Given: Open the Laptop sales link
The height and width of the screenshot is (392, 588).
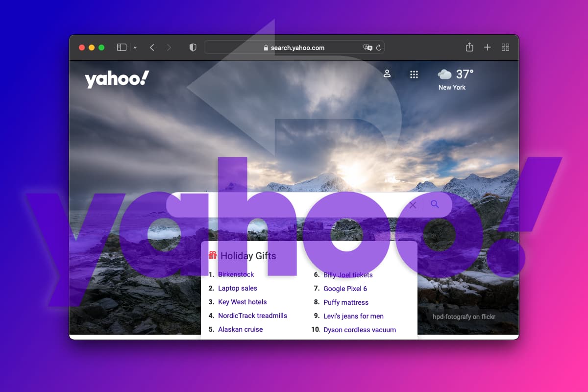Looking at the screenshot, I should click(x=238, y=288).
